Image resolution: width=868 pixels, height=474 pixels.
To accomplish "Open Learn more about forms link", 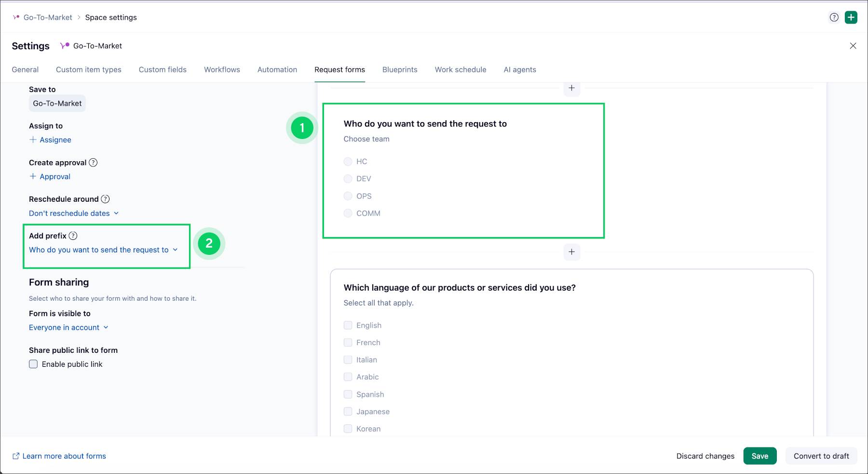I will (64, 456).
